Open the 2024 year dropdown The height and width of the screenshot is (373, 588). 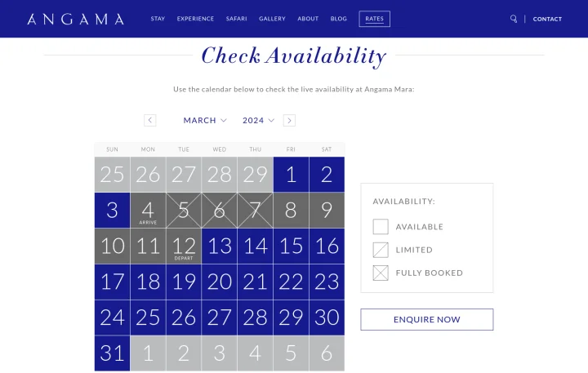(258, 120)
